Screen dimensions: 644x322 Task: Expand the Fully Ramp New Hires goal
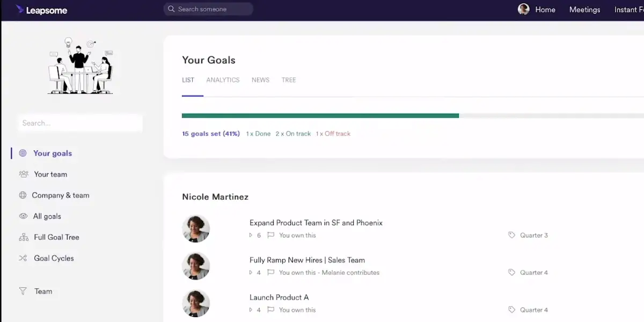pyautogui.click(x=251, y=273)
